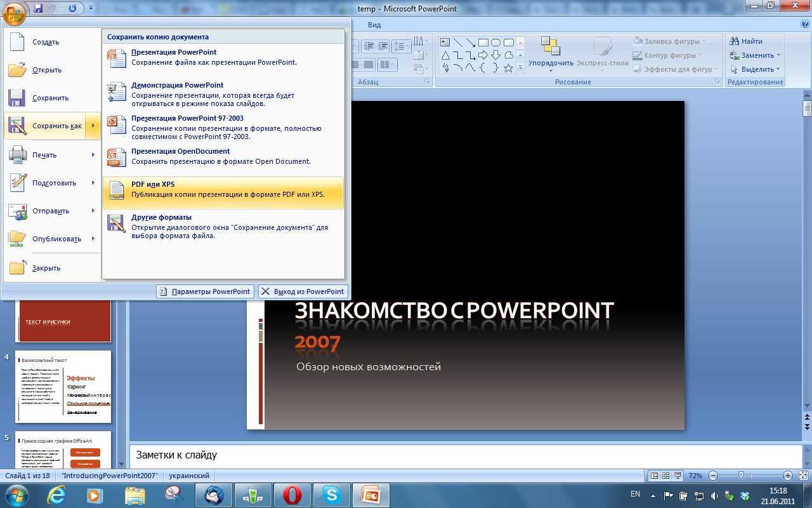Click the volume speaker tray icon
This screenshot has height=508, width=812.
click(x=715, y=495)
